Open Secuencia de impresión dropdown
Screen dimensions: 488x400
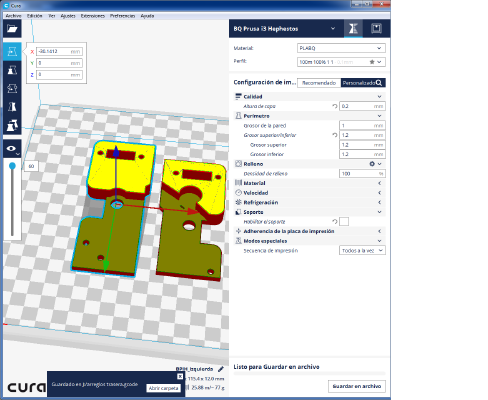point(362,250)
